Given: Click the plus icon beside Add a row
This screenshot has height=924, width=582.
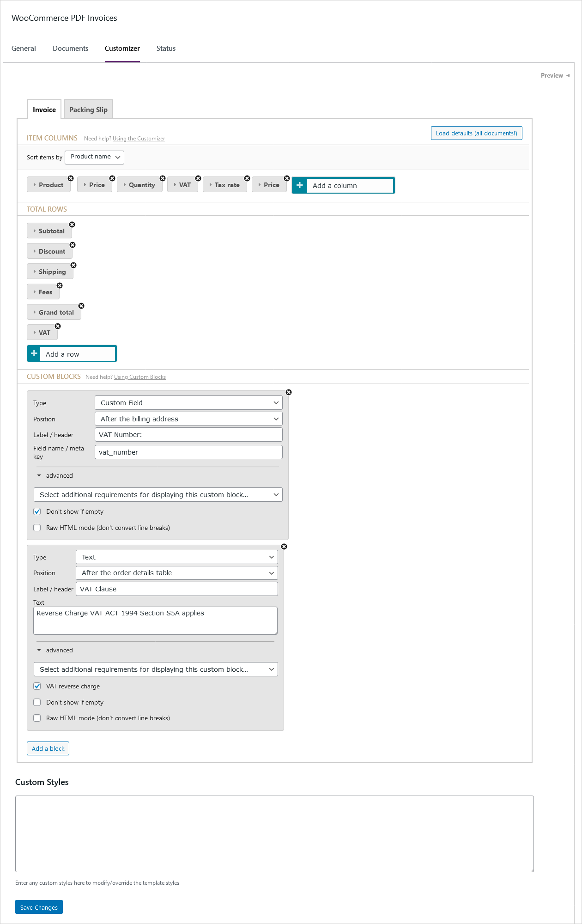Looking at the screenshot, I should (34, 354).
